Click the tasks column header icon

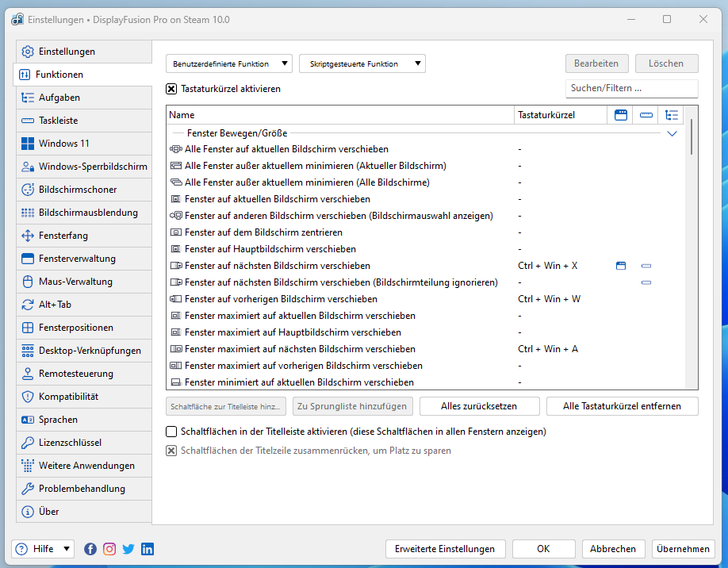(672, 115)
